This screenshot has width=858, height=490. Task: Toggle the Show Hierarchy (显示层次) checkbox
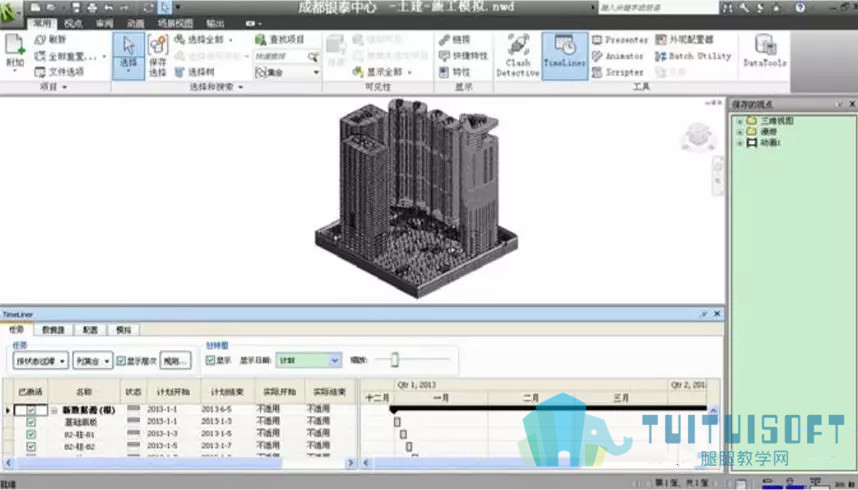pos(121,361)
